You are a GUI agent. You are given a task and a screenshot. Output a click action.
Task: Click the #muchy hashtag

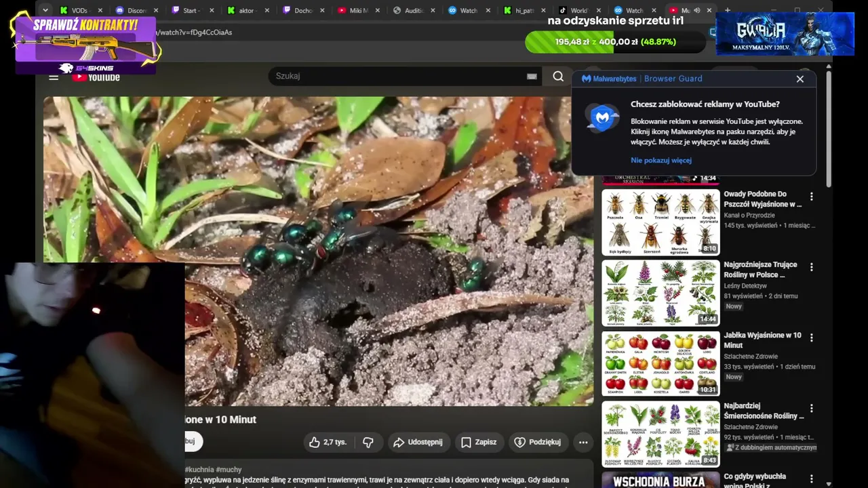229,470
